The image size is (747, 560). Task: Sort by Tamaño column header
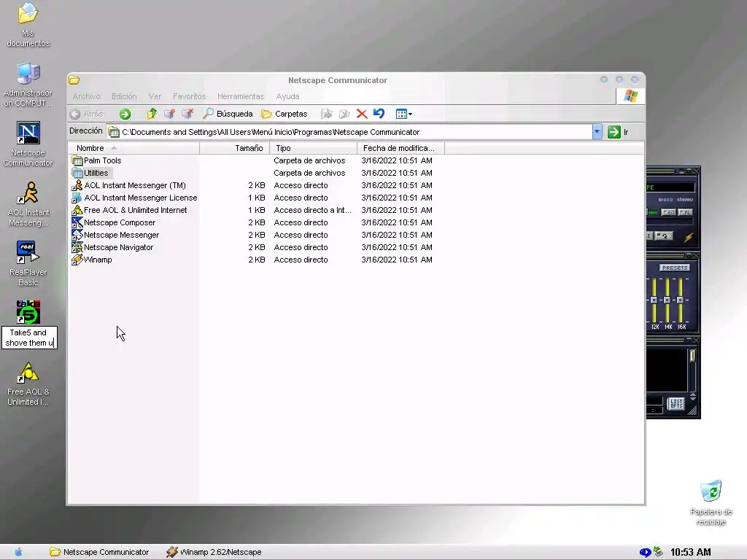coord(234,148)
